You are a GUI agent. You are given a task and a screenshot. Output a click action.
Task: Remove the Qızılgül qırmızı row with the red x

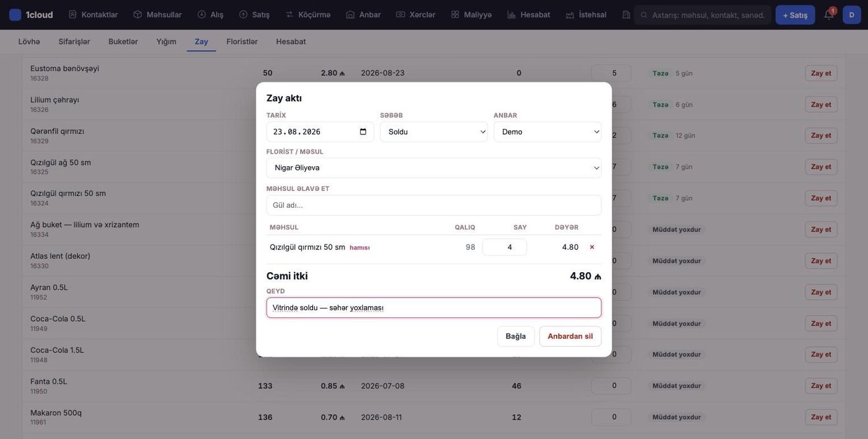pos(591,247)
